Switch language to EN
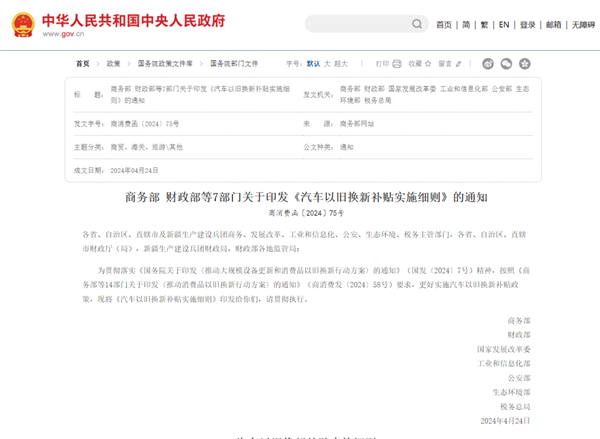The width and height of the screenshot is (600, 439). [x=504, y=24]
